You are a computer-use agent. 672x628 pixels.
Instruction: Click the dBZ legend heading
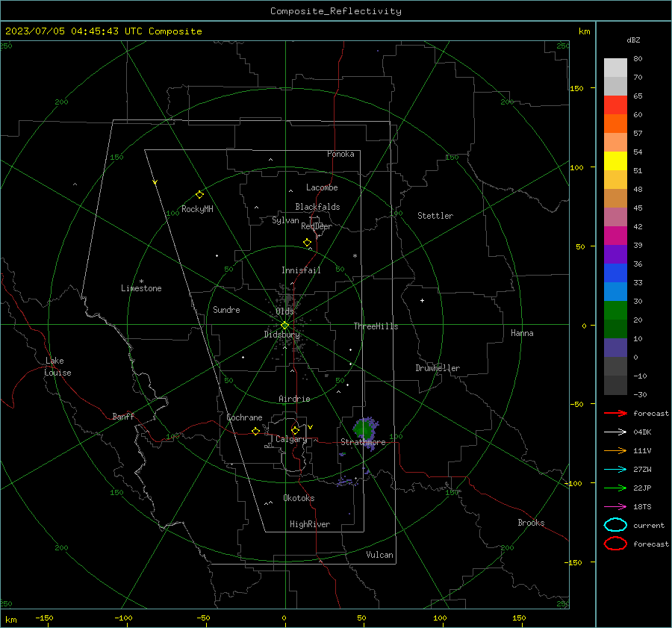pyautogui.click(x=633, y=40)
